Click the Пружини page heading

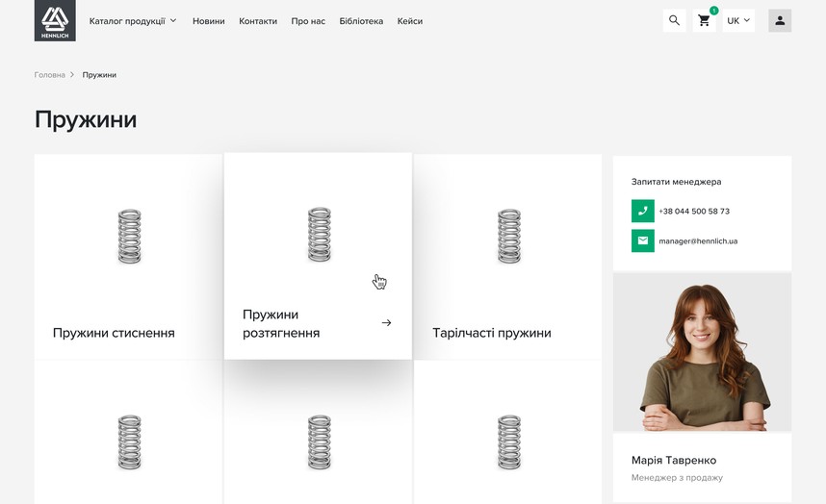pyautogui.click(x=86, y=119)
